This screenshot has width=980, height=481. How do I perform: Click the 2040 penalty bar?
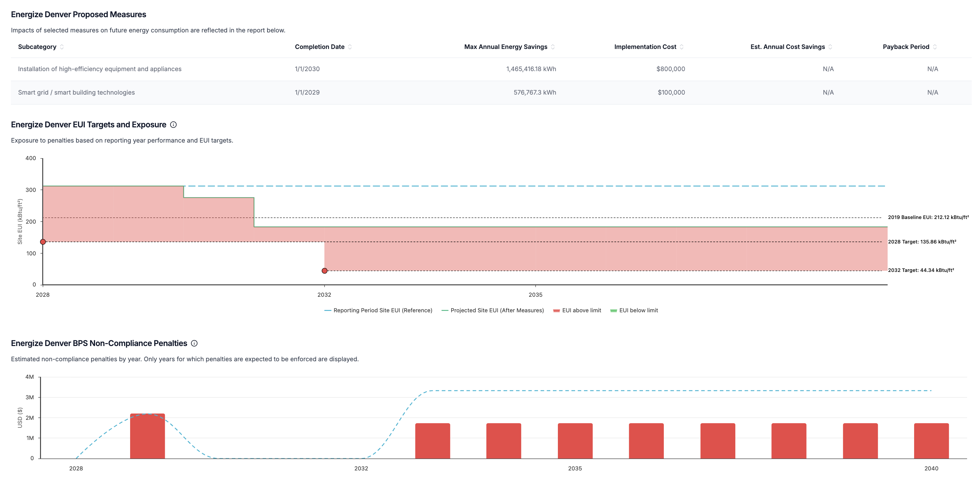[931, 441]
